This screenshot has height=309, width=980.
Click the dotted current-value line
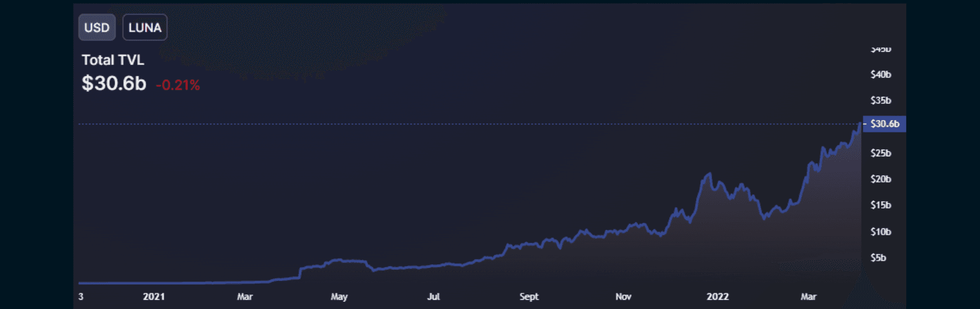pyautogui.click(x=430, y=124)
